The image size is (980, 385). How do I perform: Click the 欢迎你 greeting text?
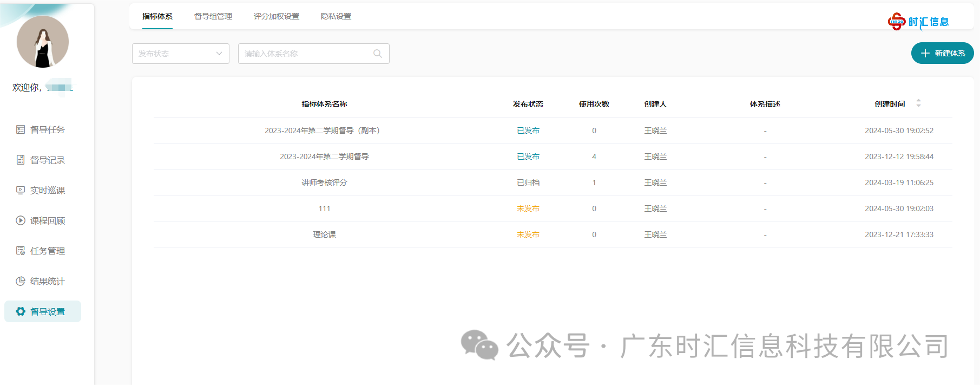click(x=27, y=87)
